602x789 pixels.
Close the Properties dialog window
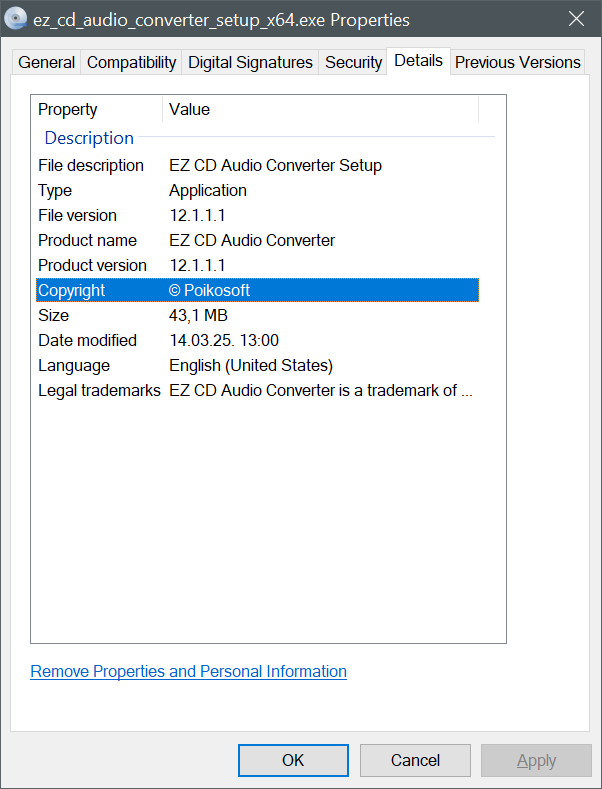click(576, 19)
